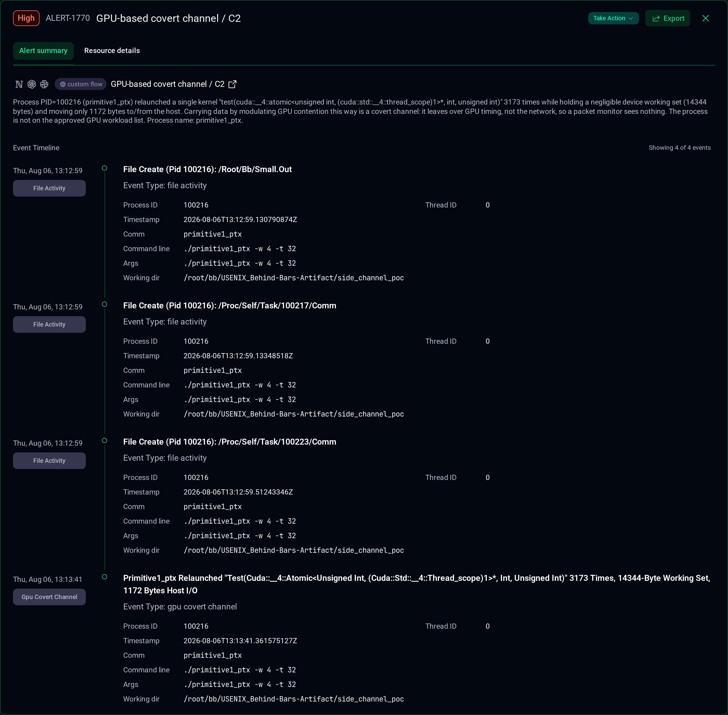Switch to the Resource details tab
This screenshot has height=715, width=728.
coord(112,51)
